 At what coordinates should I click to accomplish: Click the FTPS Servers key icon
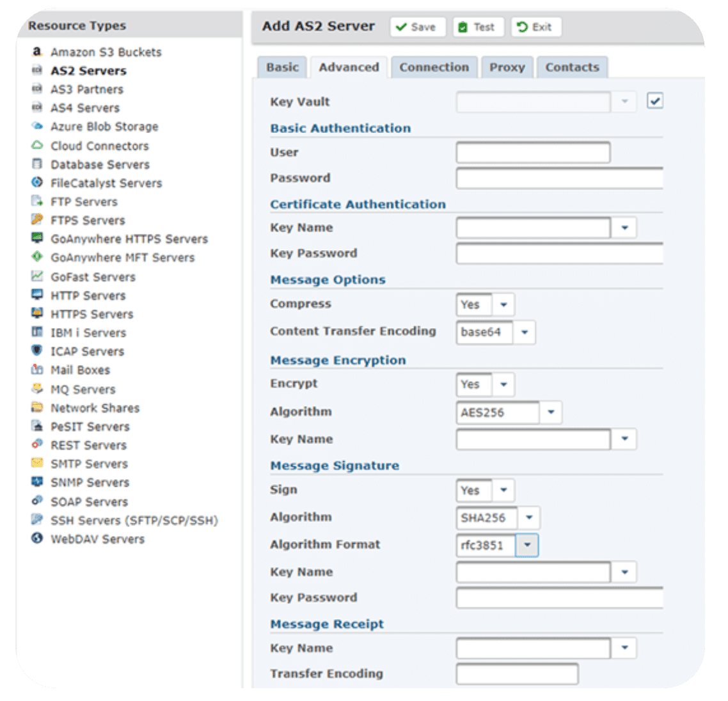(x=37, y=220)
